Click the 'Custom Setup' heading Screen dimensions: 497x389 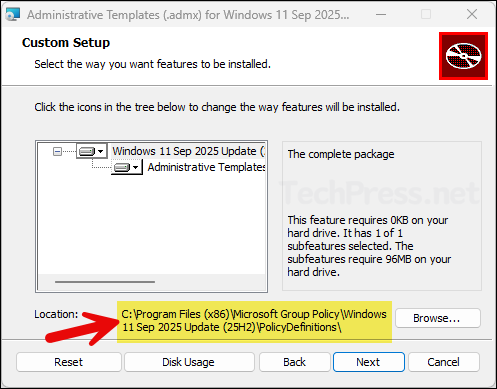66,43
